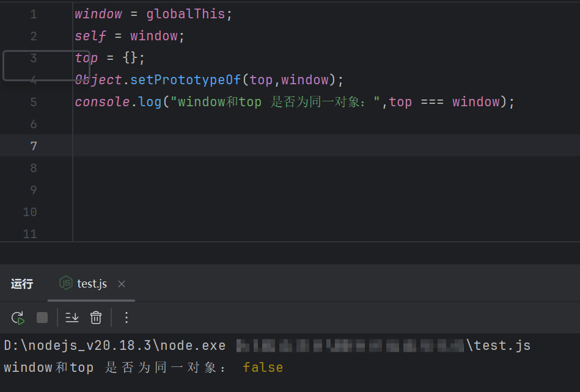Click line number 5 in gutter
This screenshot has height=392, width=580.
(33, 102)
